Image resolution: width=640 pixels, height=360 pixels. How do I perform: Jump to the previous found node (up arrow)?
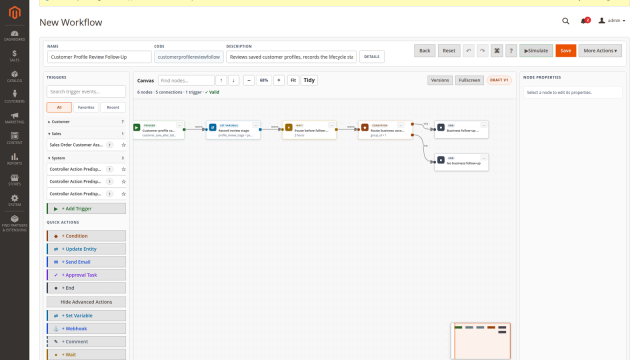click(221, 80)
